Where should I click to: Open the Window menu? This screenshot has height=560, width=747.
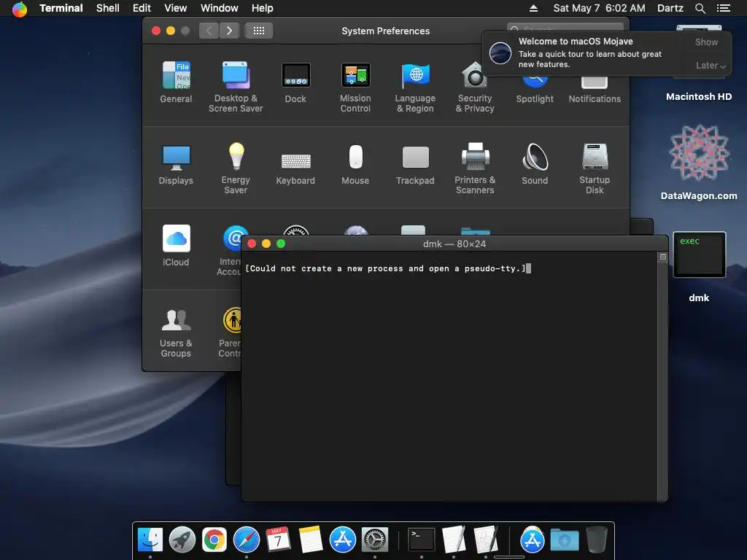coord(219,8)
